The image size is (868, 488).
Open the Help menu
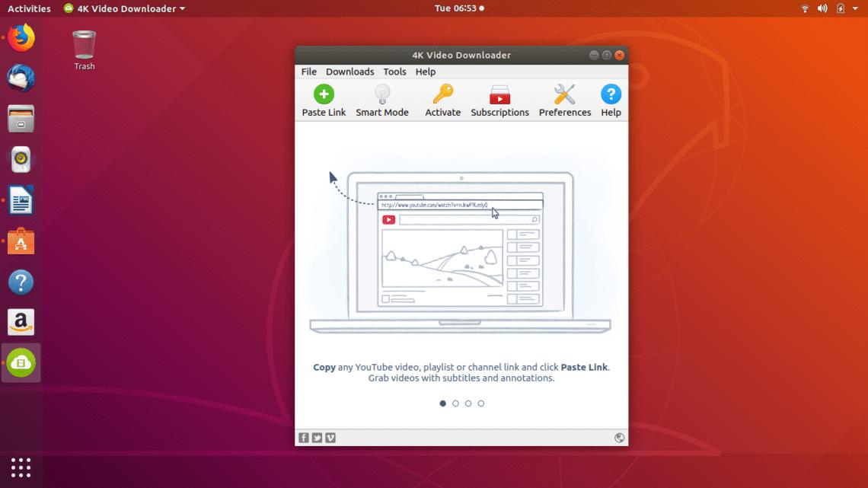coord(425,72)
